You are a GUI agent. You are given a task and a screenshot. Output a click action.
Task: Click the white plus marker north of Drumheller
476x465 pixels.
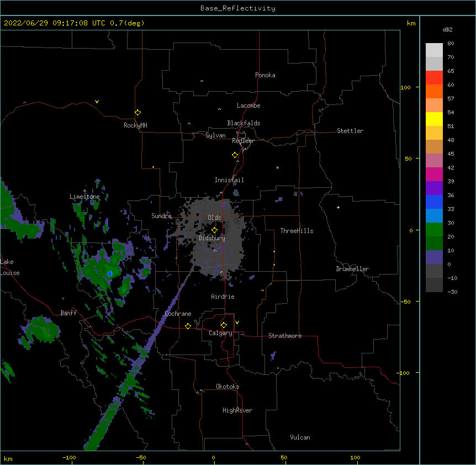tap(338, 207)
